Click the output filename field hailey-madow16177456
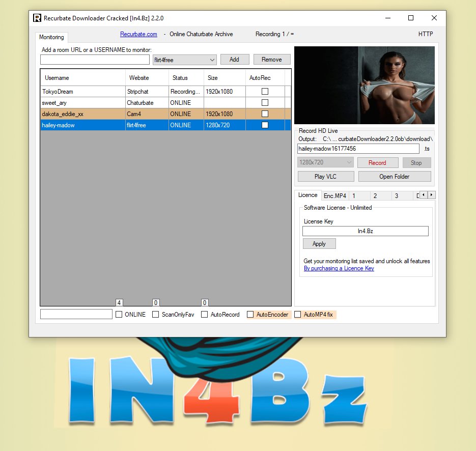 358,149
